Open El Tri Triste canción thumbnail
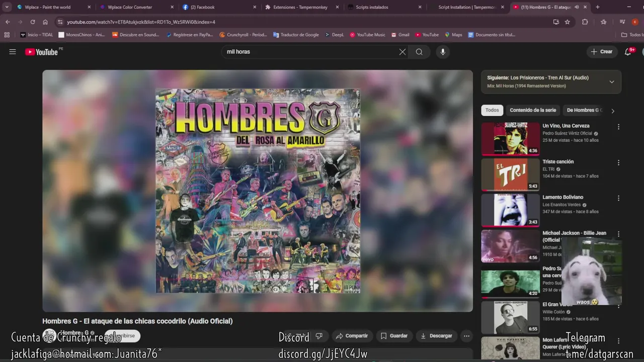 pos(510,174)
